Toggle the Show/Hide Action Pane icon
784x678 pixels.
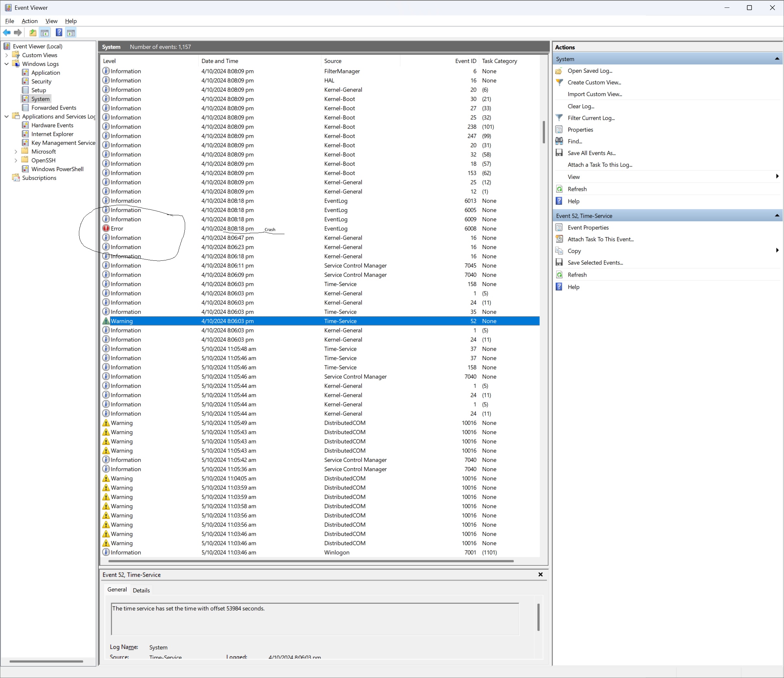point(71,32)
